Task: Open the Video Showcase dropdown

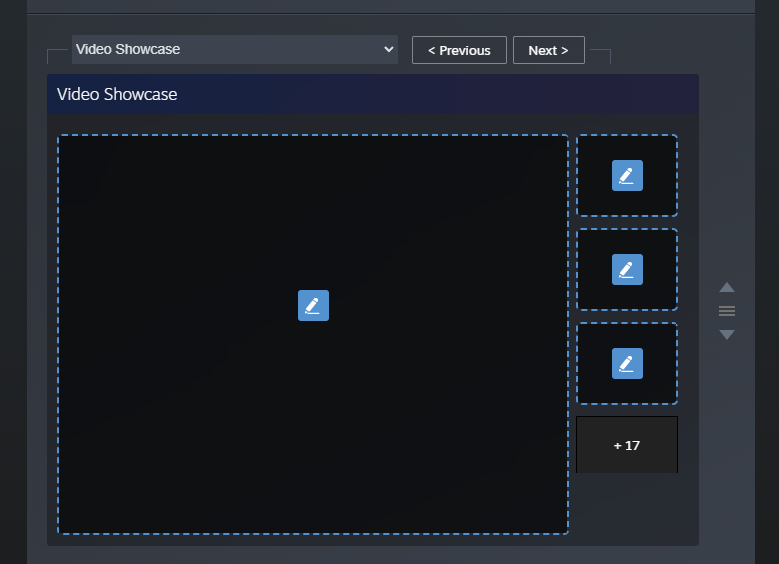Action: click(x=234, y=49)
